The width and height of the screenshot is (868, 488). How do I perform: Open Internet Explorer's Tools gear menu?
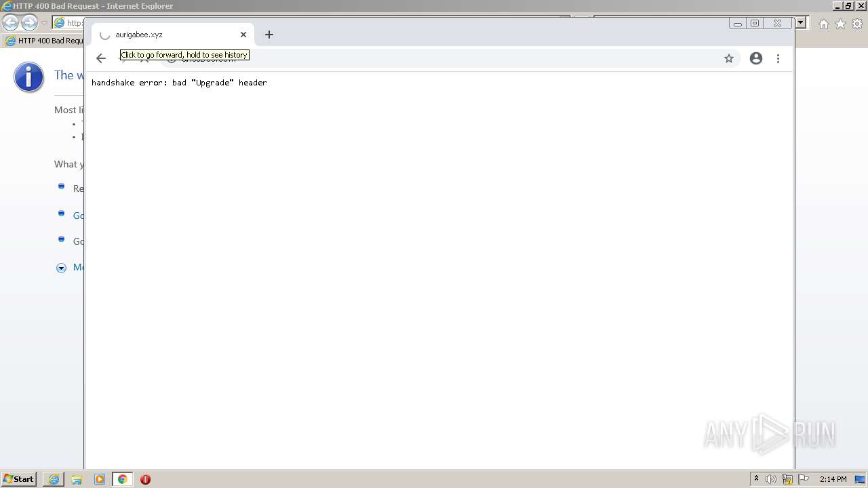point(857,24)
